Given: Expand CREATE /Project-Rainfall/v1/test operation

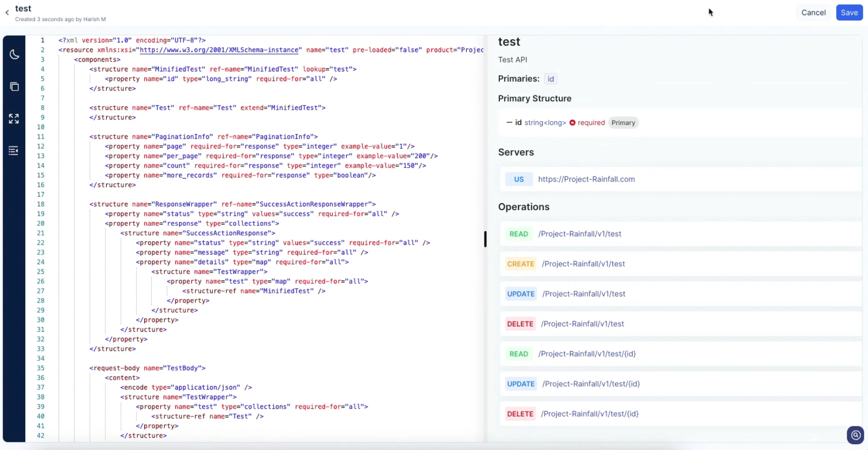Looking at the screenshot, I should point(681,264).
